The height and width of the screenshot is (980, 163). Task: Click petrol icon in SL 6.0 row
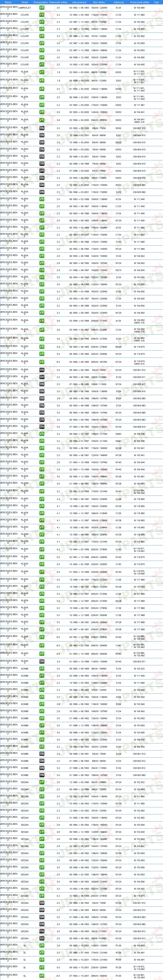click(x=42, y=976)
